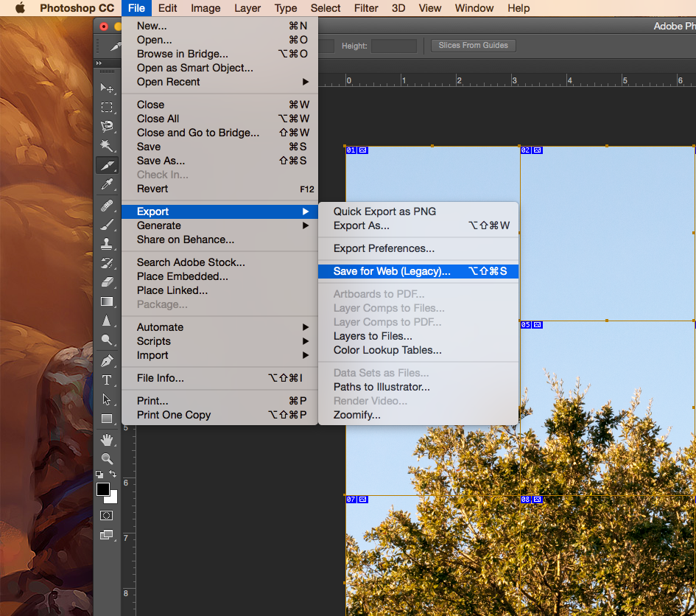Expand the Open Recent submenu

point(219,82)
